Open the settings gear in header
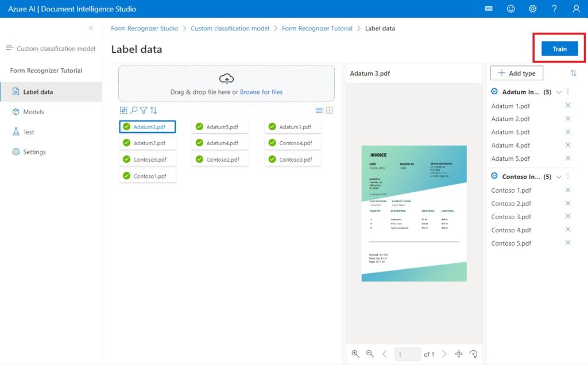Image resolution: width=588 pixels, height=365 pixels. click(532, 9)
